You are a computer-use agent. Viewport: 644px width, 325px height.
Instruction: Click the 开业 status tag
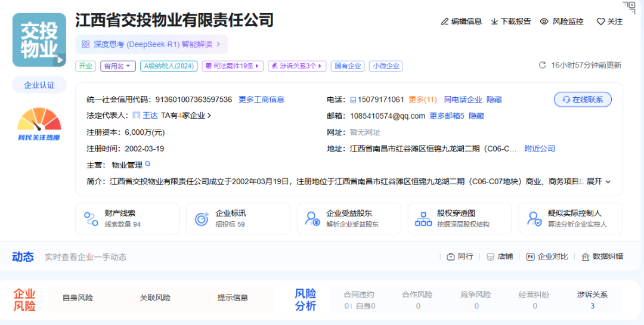[x=85, y=66]
